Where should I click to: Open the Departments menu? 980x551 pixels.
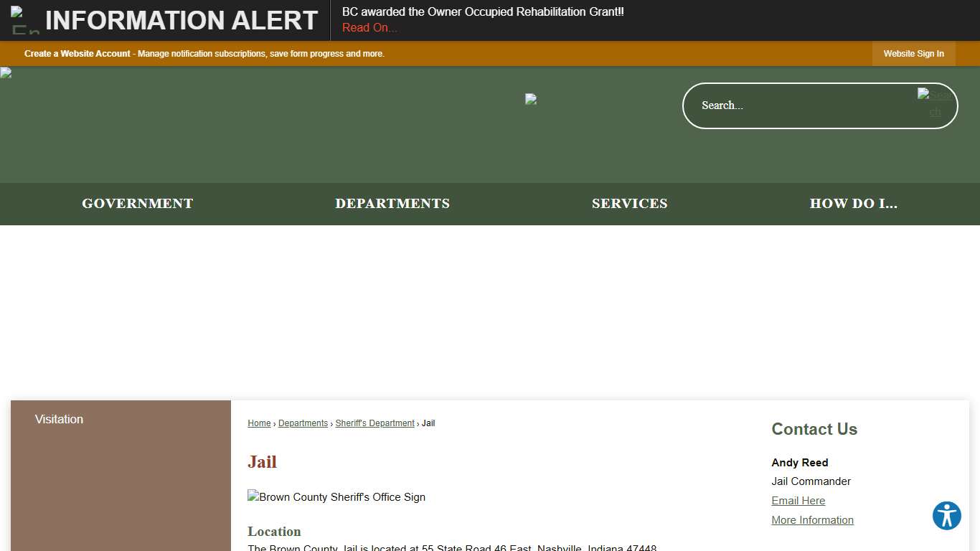392,204
